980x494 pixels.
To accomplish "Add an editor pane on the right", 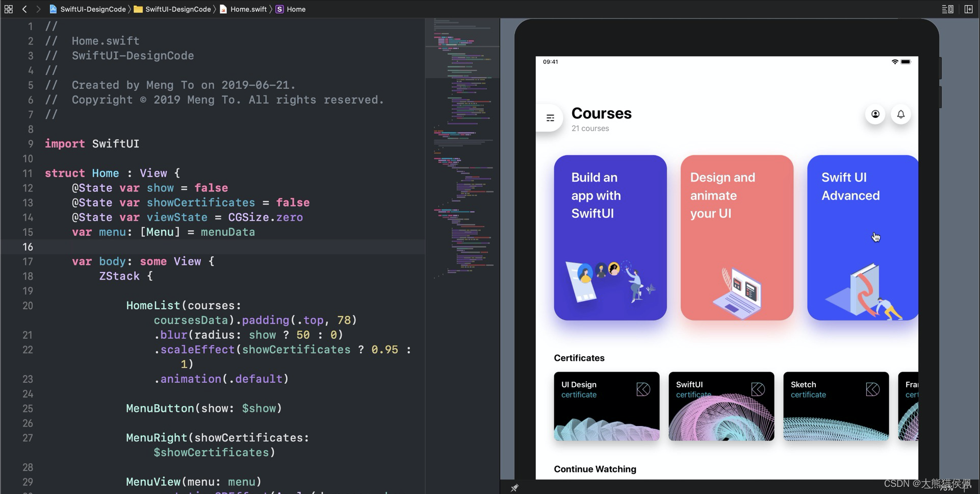I will (968, 9).
